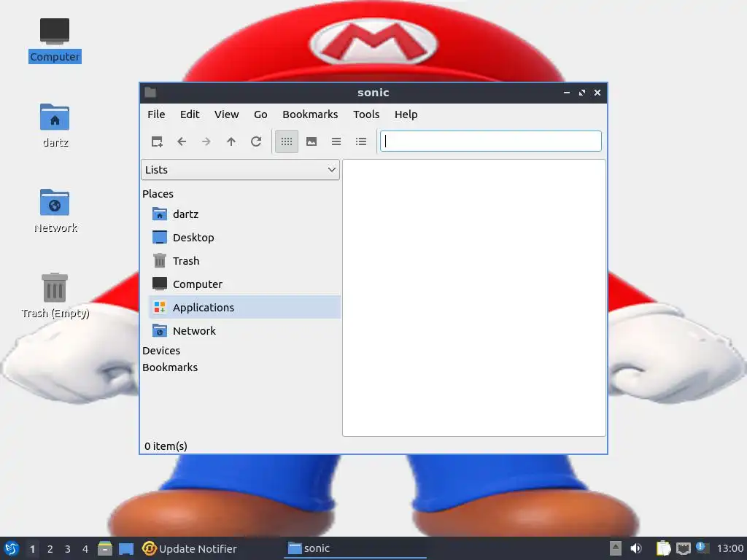
Task: Open the start menu bird icon
Action: [x=12, y=548]
